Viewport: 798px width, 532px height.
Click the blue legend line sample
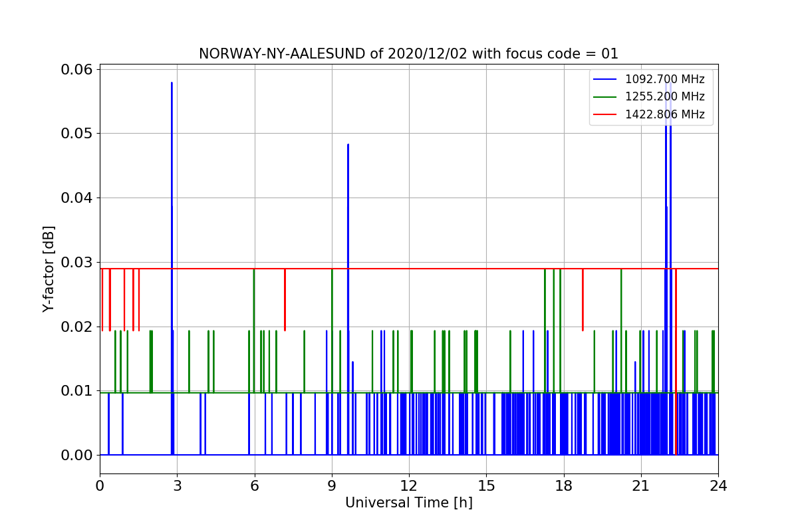click(x=606, y=78)
